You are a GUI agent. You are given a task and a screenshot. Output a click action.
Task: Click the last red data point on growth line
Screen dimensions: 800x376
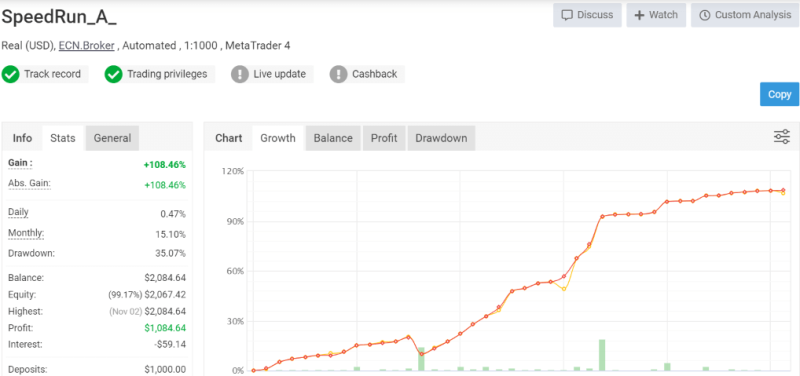pos(783,190)
